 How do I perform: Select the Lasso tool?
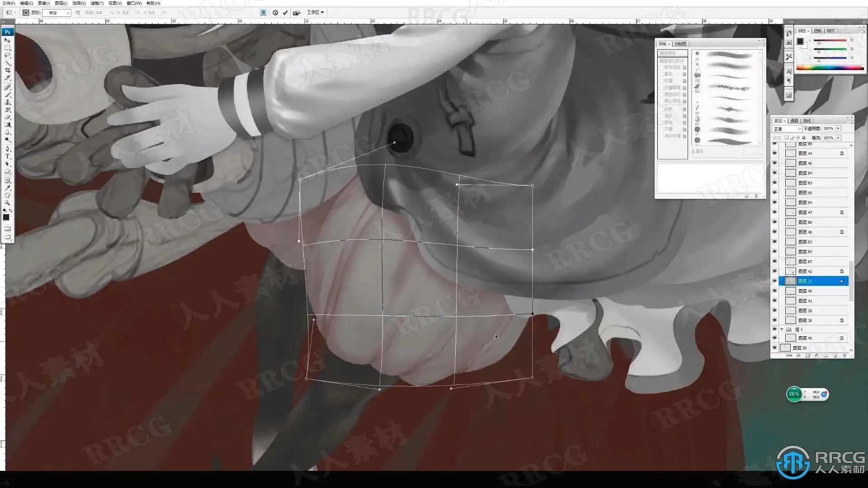click(x=8, y=55)
